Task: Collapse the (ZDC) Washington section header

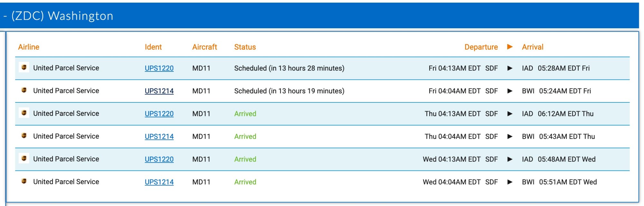Action: [58, 16]
